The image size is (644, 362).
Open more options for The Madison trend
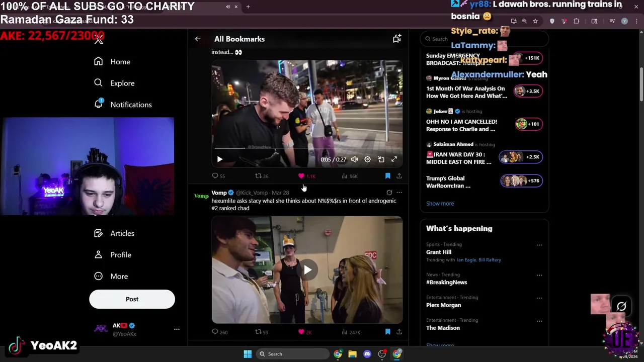539,321
